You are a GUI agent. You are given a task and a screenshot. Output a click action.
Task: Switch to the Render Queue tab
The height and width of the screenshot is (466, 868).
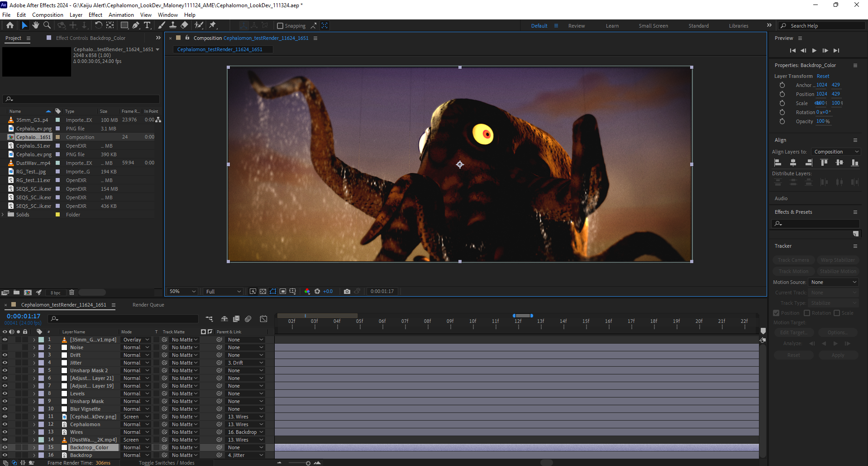(x=148, y=305)
